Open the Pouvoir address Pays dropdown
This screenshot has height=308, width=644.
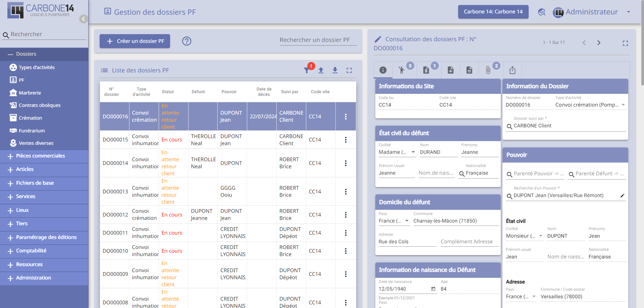pos(521,297)
